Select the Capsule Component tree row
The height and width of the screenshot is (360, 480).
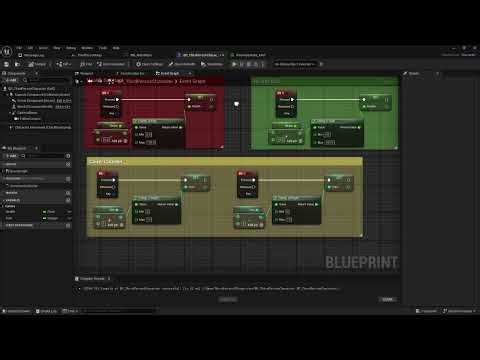(x=40, y=95)
